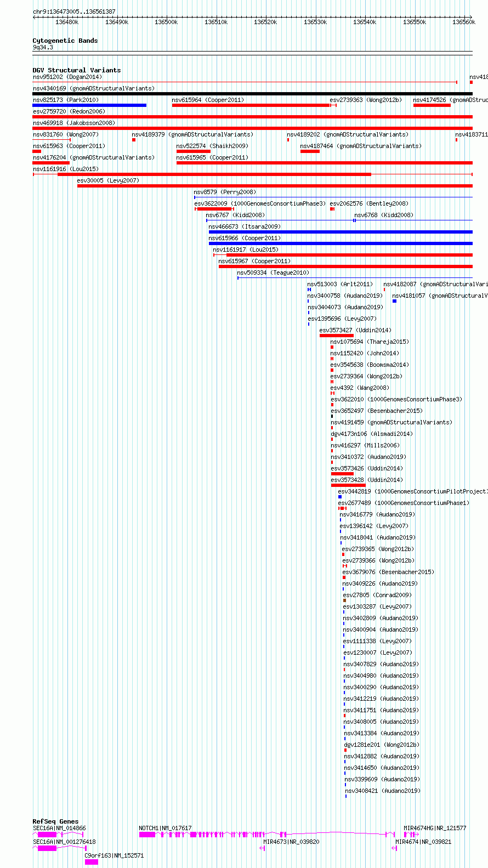The height and width of the screenshot is (868, 488).
Task: Click esv2739363 (Wong2012b) label
Action: [366, 100]
